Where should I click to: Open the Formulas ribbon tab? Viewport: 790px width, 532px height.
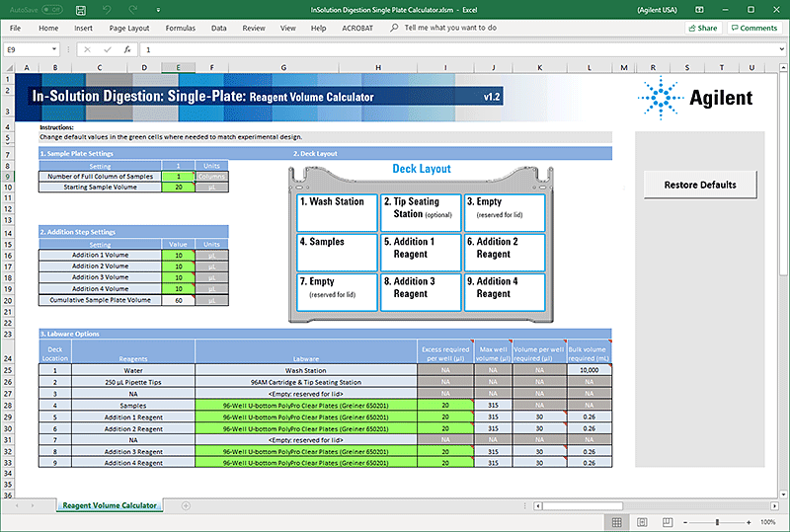click(x=181, y=29)
